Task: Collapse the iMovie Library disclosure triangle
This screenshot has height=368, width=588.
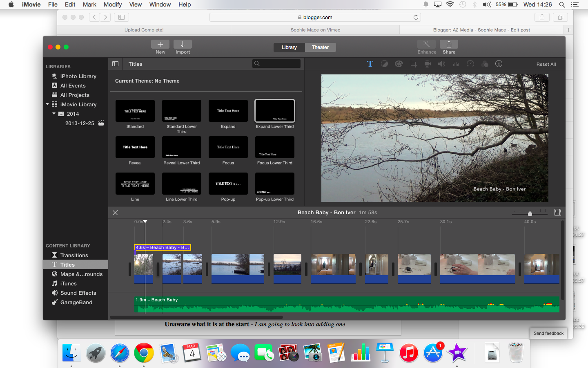Action: tap(47, 104)
